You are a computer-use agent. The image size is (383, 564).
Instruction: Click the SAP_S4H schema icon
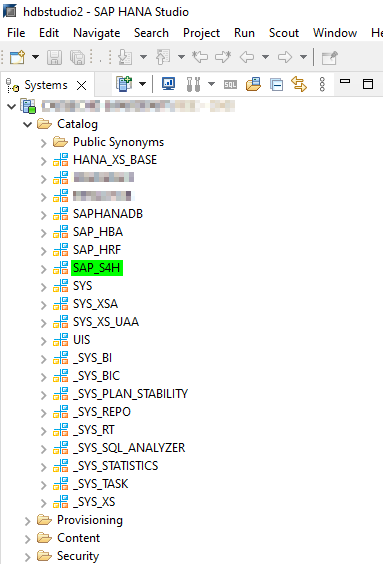[60, 268]
